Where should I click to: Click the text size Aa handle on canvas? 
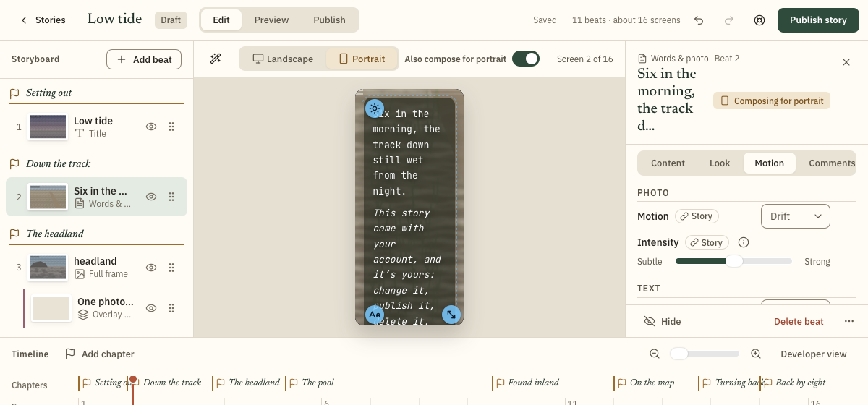(x=374, y=315)
